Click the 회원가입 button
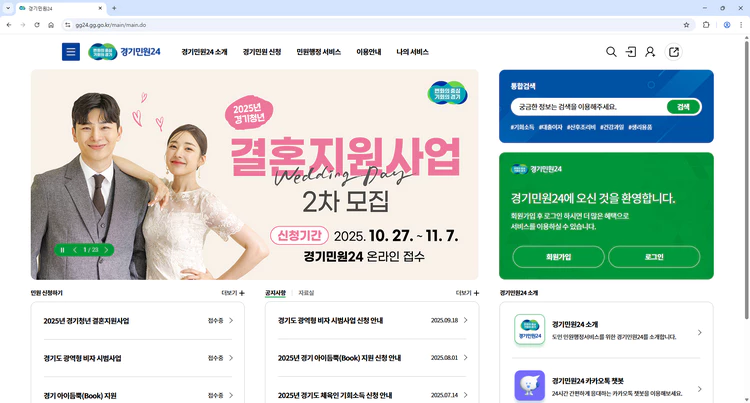This screenshot has height=403, width=750. point(558,257)
